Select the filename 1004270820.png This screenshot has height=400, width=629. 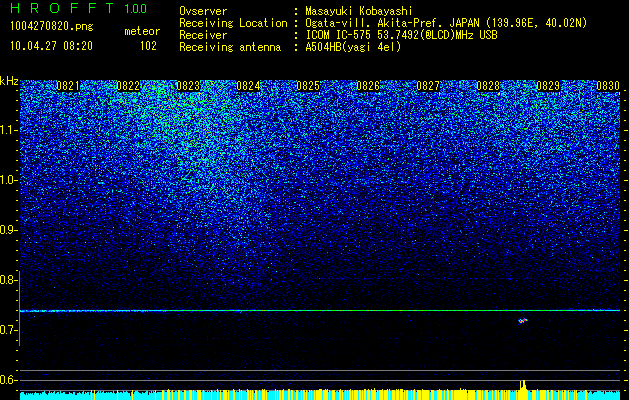click(x=52, y=26)
